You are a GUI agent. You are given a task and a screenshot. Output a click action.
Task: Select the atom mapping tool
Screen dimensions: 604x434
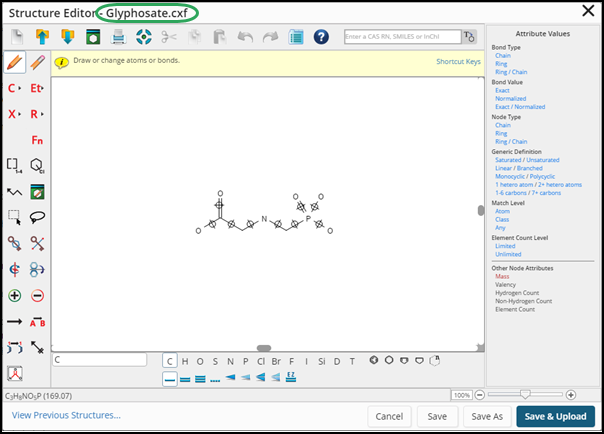click(x=15, y=347)
